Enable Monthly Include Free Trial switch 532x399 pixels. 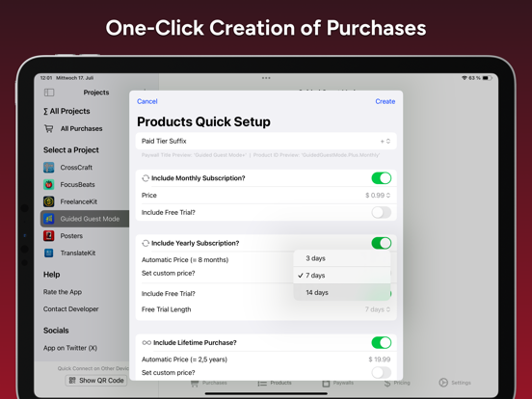(x=382, y=212)
